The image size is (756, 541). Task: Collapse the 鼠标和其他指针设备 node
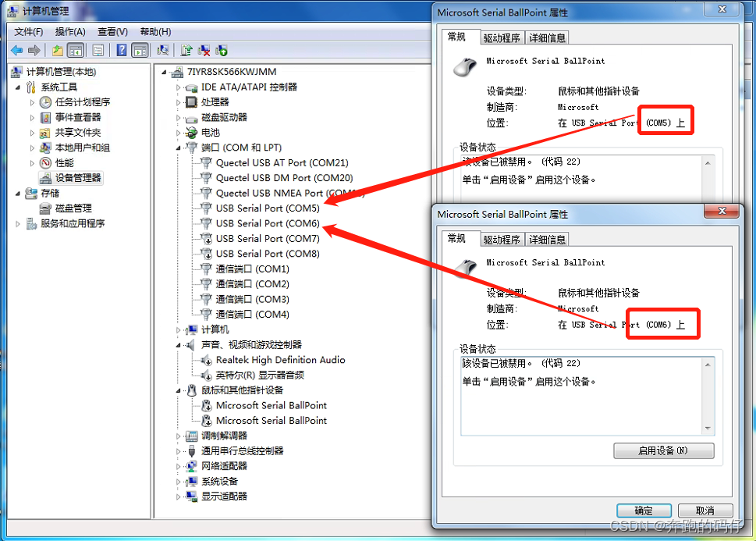[179, 390]
